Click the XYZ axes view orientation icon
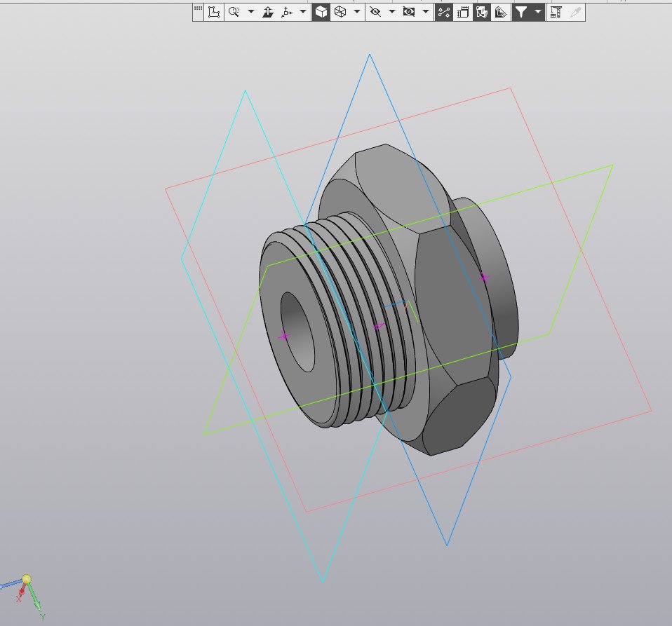The height and width of the screenshot is (626, 672). pyautogui.click(x=286, y=12)
